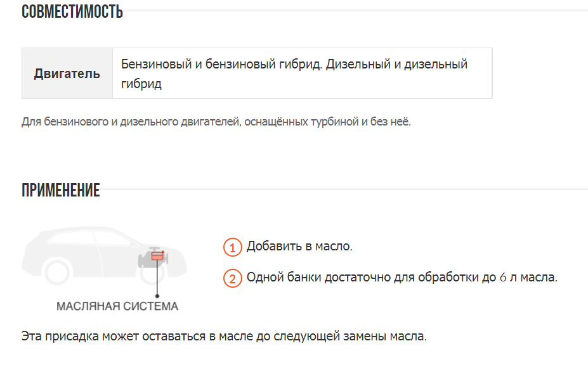Click the ПРИМЕНЕНИЕ section heading
Image resolution: width=588 pixels, height=367 pixels.
[61, 191]
